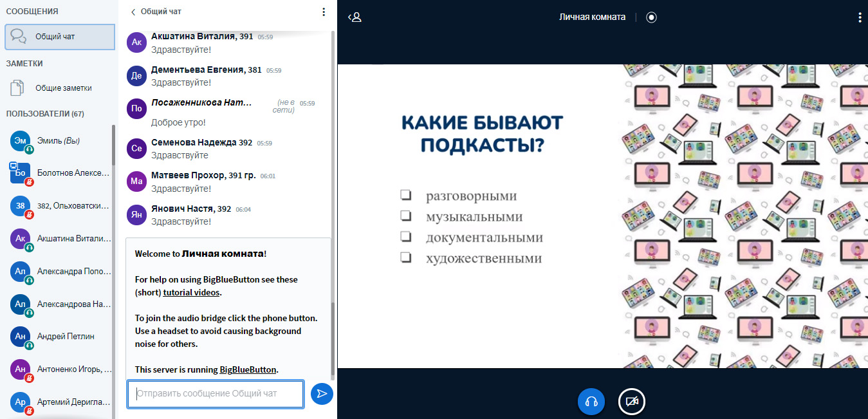Viewport: 868px width, 419px height.
Task: Click the message input field
Action: pyautogui.click(x=216, y=394)
